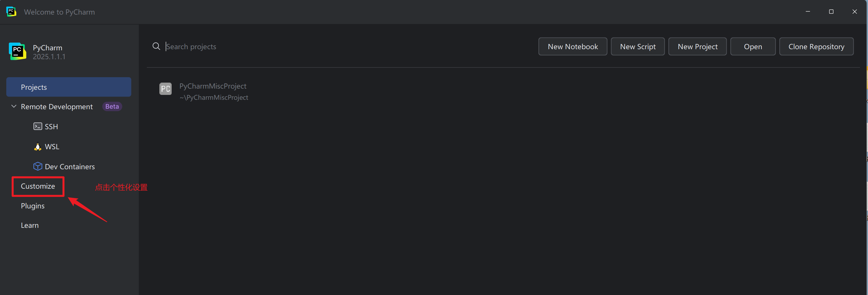Open the Customize settings tab

tap(38, 186)
